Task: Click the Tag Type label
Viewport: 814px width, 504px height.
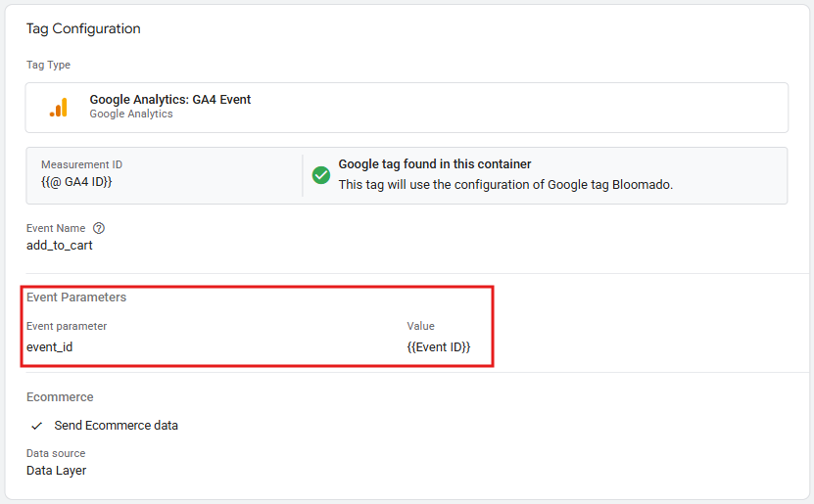Action: (x=48, y=65)
